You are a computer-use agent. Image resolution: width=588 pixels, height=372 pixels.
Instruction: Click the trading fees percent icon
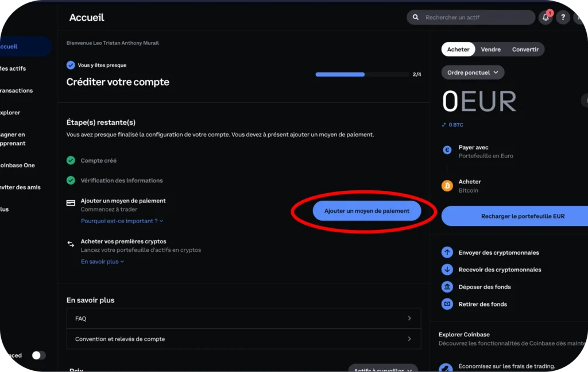point(446,368)
